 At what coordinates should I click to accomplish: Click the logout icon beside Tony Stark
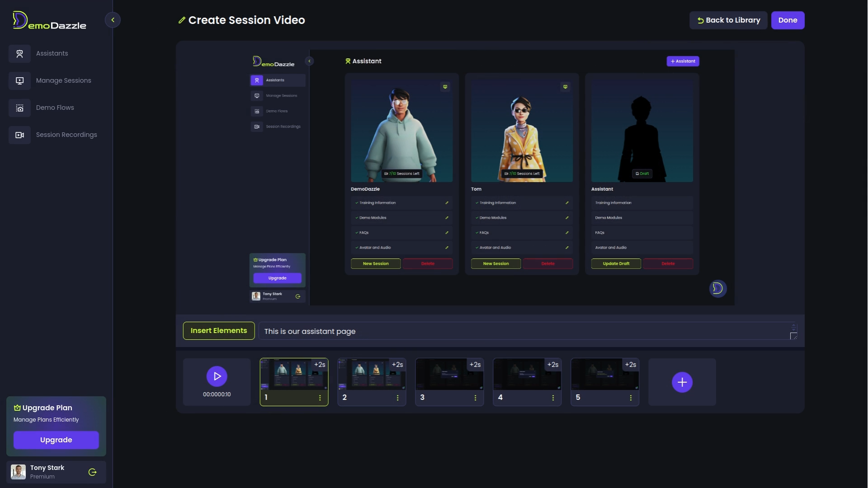[93, 472]
